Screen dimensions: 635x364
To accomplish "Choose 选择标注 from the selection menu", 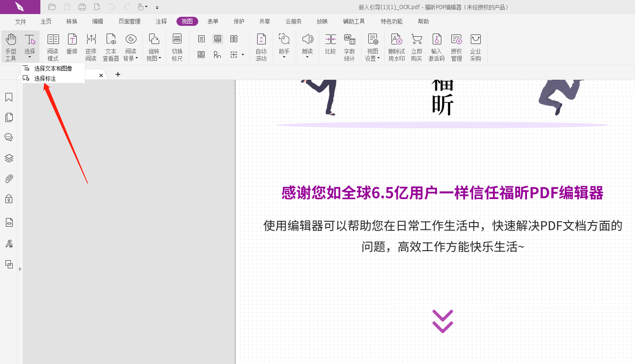I will (x=46, y=78).
